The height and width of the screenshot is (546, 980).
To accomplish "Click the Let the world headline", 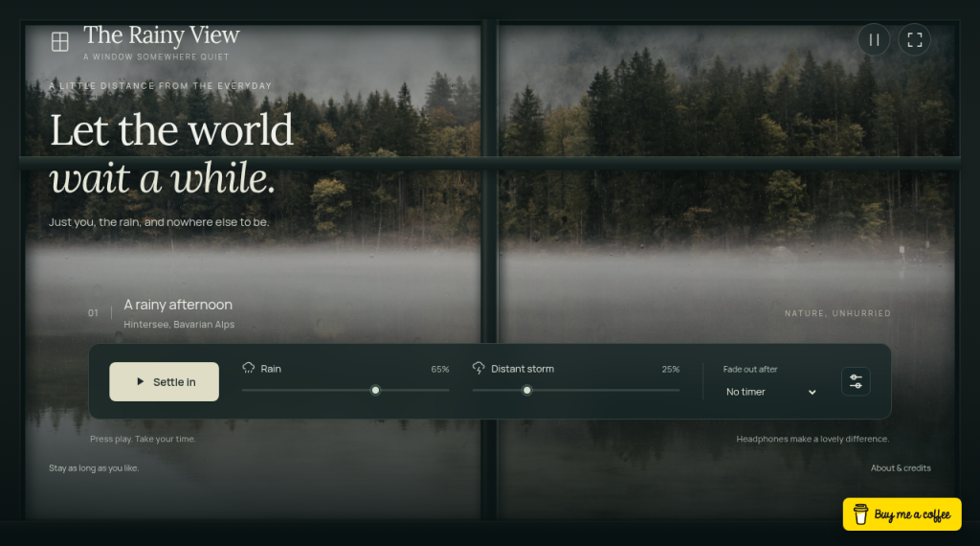I will coord(171,130).
